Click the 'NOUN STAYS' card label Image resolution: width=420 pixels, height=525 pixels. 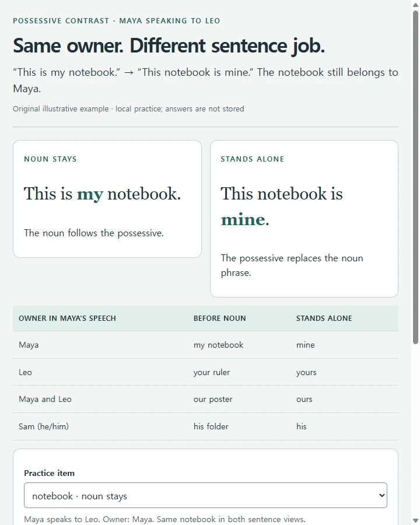coord(50,159)
